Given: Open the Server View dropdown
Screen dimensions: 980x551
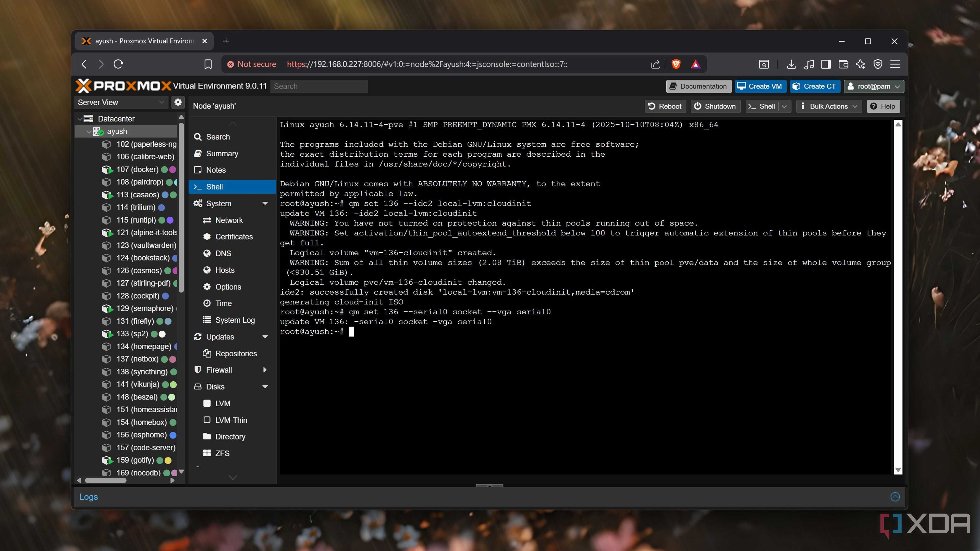Looking at the screenshot, I should click(121, 102).
